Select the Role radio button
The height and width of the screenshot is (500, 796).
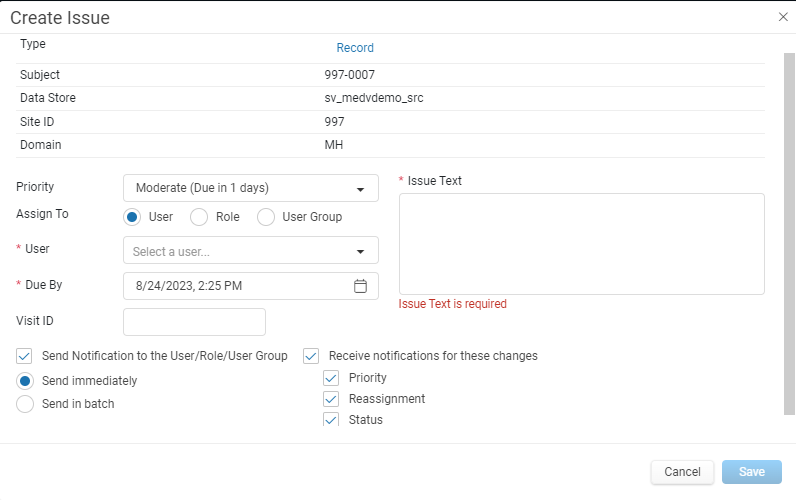coord(198,217)
